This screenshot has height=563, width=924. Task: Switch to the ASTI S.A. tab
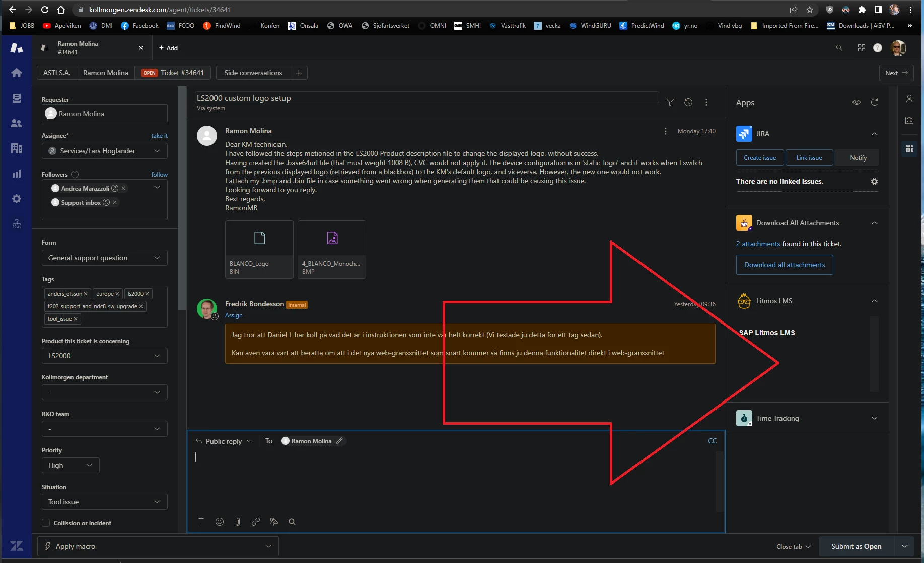(57, 73)
